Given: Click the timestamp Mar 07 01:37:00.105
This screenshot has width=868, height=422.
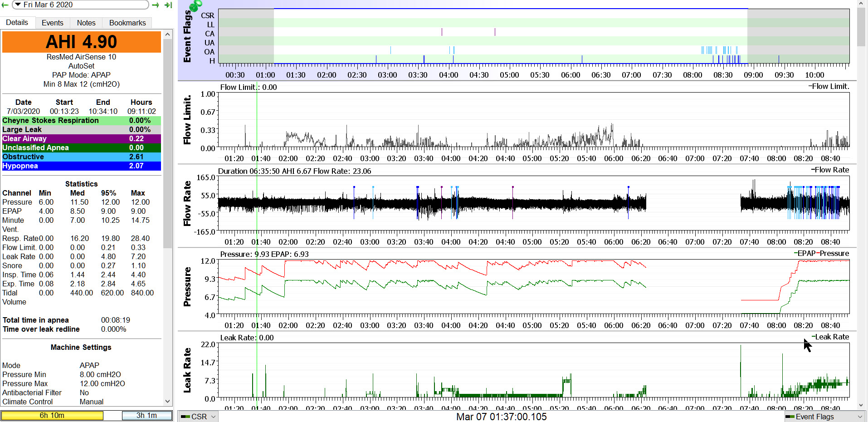Looking at the screenshot, I should pyautogui.click(x=502, y=417).
